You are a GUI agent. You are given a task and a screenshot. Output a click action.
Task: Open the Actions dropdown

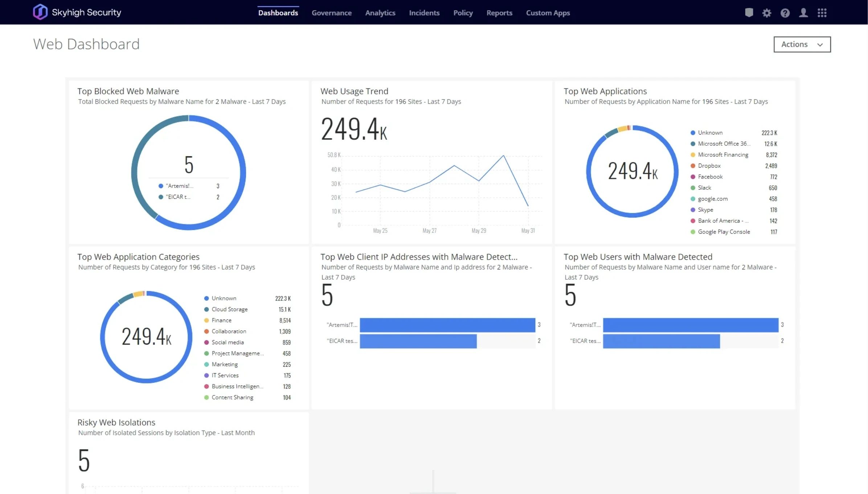pos(802,44)
